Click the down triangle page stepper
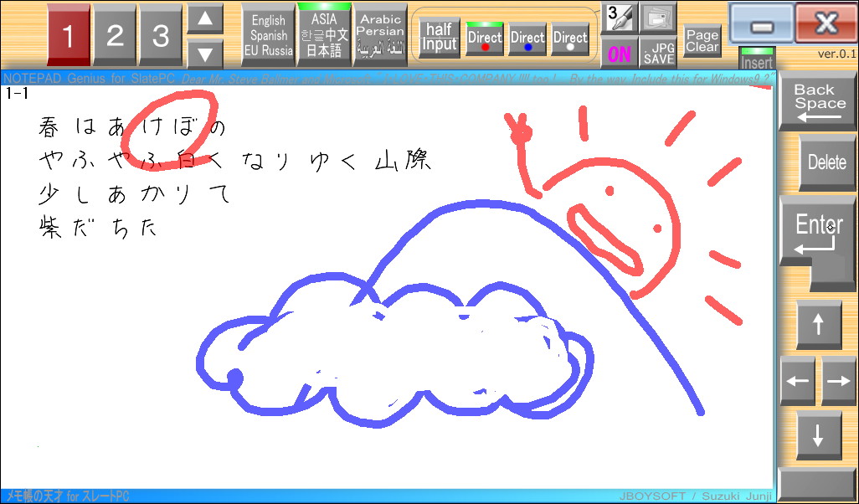The width and height of the screenshot is (859, 504). click(205, 52)
